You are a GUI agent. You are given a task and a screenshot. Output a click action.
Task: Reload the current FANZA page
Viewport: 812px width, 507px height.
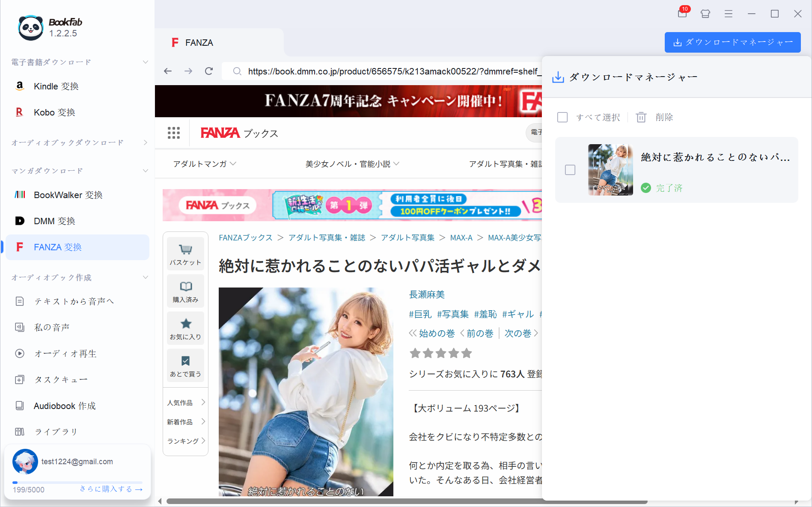click(208, 71)
